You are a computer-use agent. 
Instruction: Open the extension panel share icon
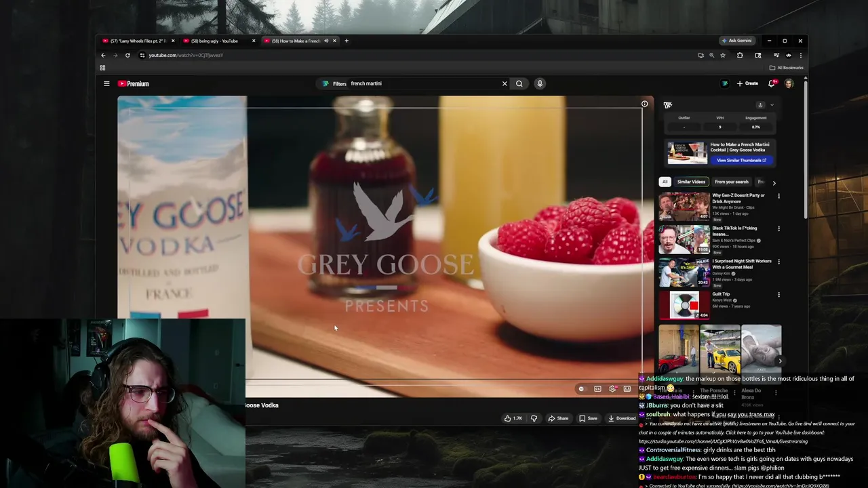(x=760, y=105)
